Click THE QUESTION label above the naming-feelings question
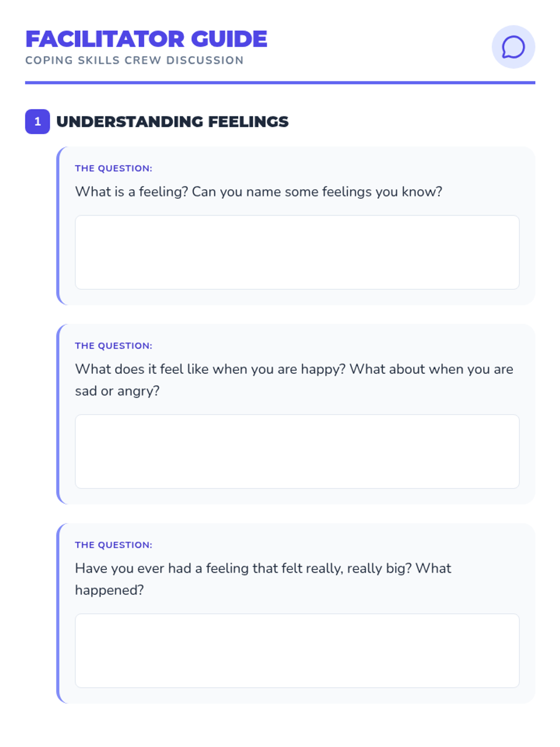This screenshot has height=747, width=560. point(113,169)
